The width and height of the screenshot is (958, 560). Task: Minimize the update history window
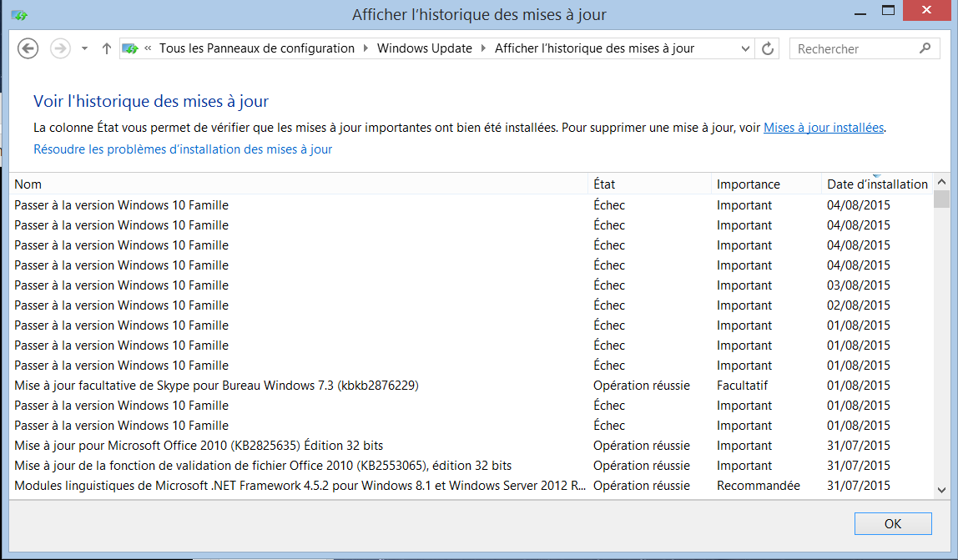pos(860,13)
